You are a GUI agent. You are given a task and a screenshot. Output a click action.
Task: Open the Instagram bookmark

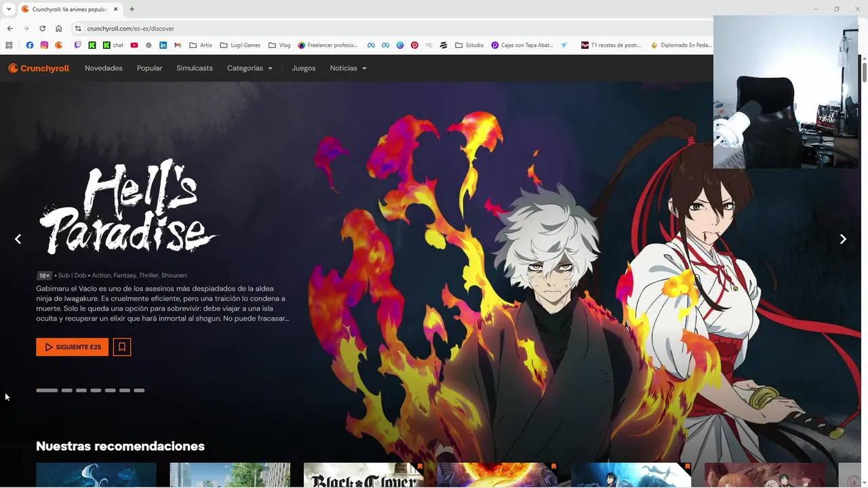[44, 45]
